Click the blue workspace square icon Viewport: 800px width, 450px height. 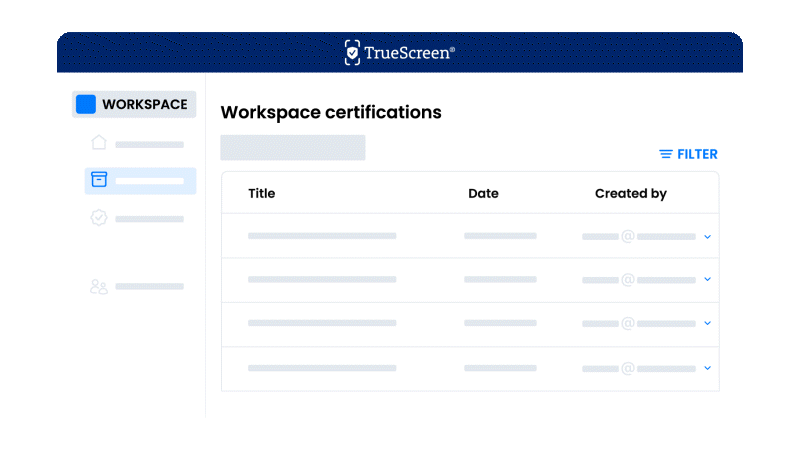[x=86, y=104]
